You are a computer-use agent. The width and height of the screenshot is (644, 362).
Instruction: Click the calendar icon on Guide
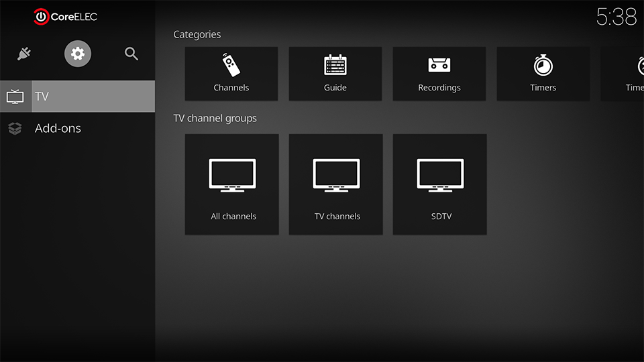tap(335, 65)
